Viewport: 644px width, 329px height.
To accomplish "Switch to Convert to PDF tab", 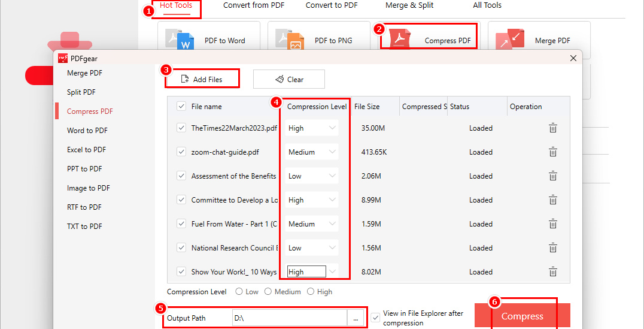I will [x=332, y=5].
